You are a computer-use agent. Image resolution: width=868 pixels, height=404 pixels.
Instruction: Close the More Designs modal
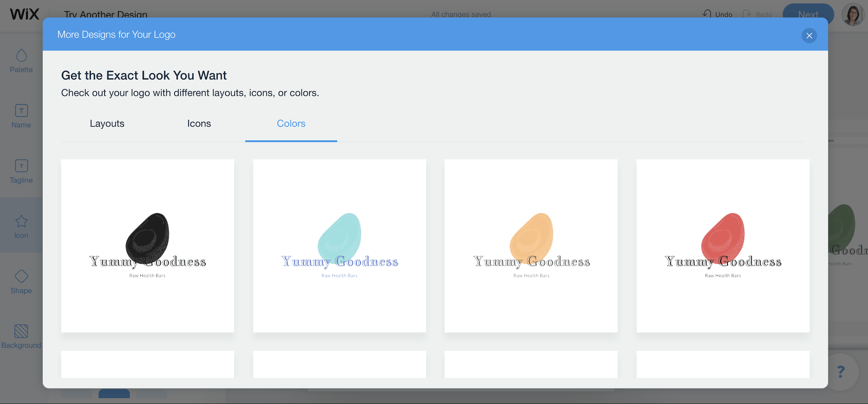(x=809, y=35)
